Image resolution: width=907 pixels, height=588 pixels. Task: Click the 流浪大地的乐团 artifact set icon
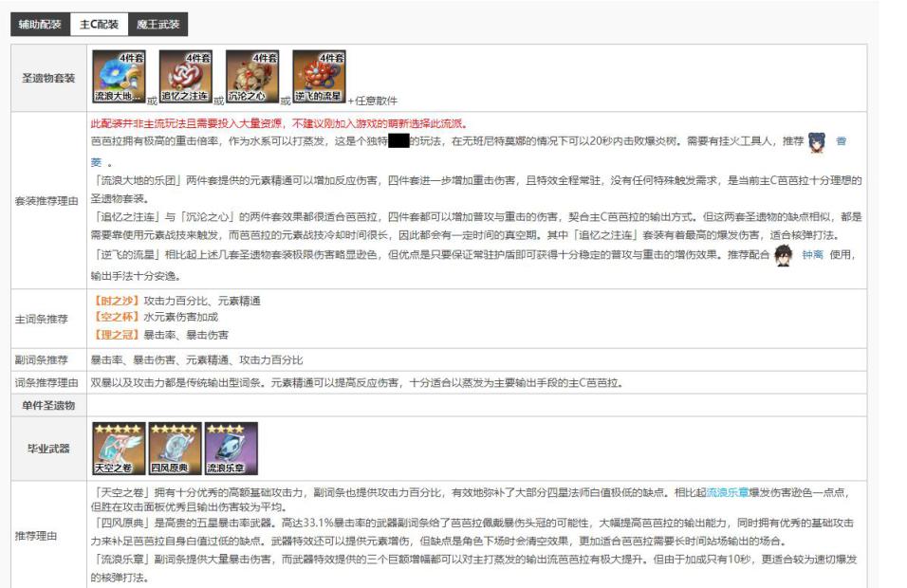[119, 77]
